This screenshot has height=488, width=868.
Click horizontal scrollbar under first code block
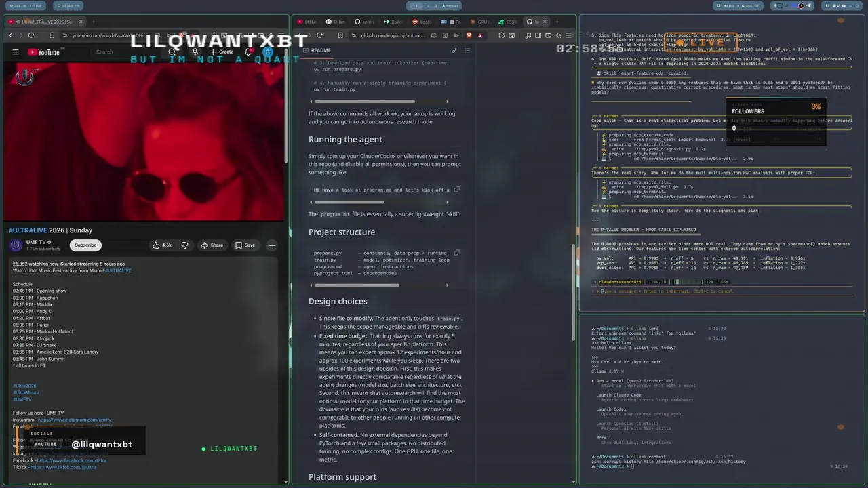click(364, 102)
